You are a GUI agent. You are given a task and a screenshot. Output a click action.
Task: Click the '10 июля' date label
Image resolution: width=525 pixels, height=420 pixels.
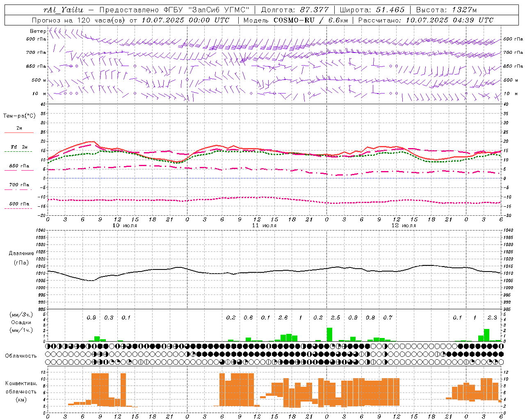[125, 225]
